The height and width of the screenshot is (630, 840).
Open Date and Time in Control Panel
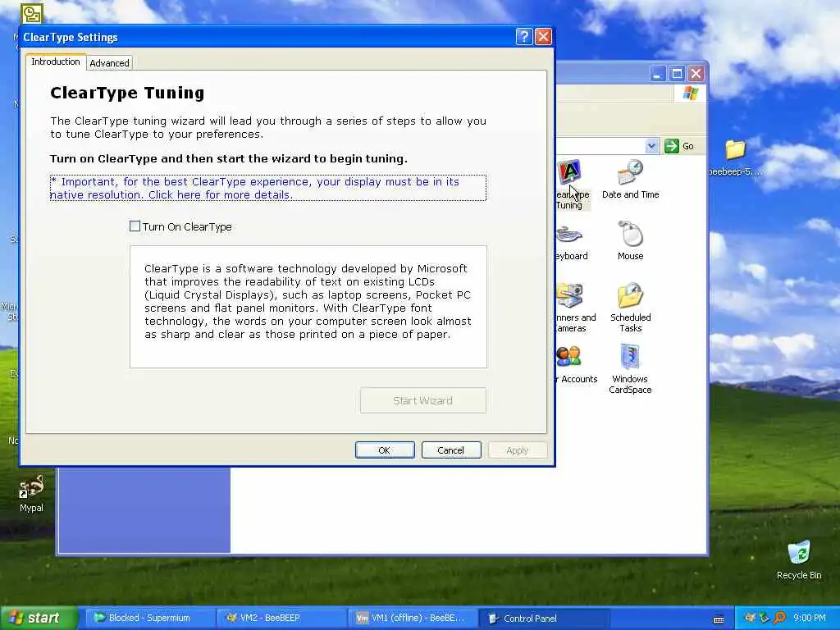pos(631,180)
